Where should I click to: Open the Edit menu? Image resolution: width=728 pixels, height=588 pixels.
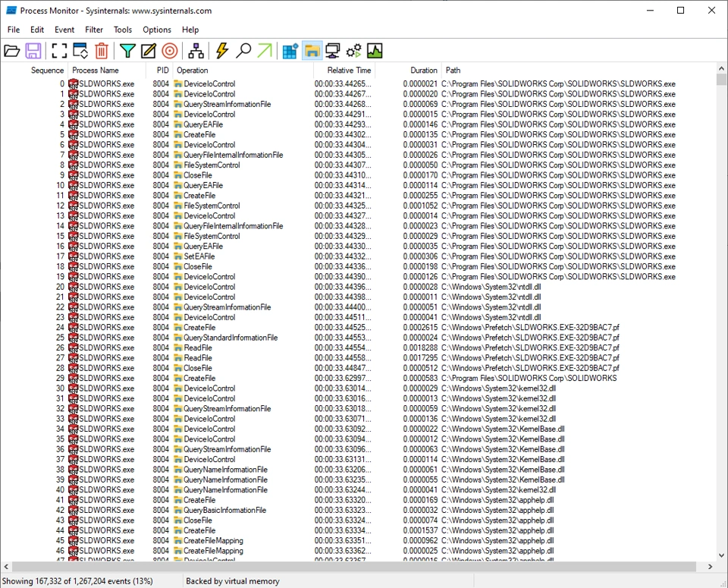(37, 30)
